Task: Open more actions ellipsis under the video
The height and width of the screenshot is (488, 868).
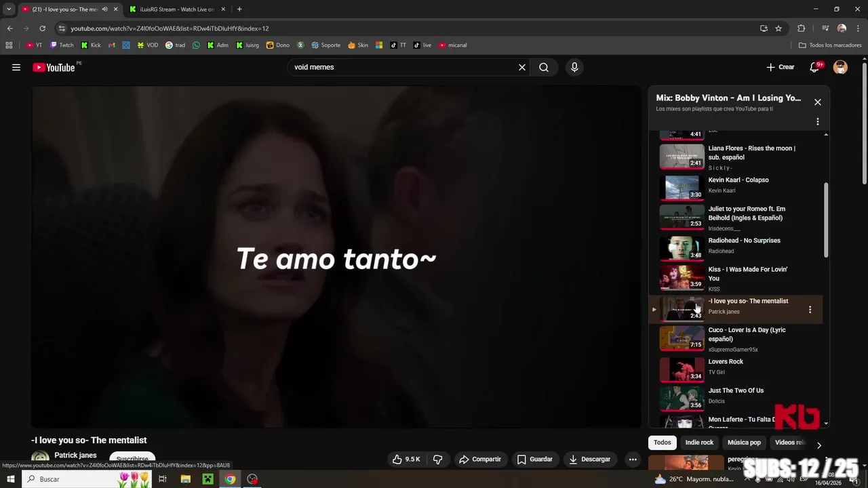Action: point(633,459)
